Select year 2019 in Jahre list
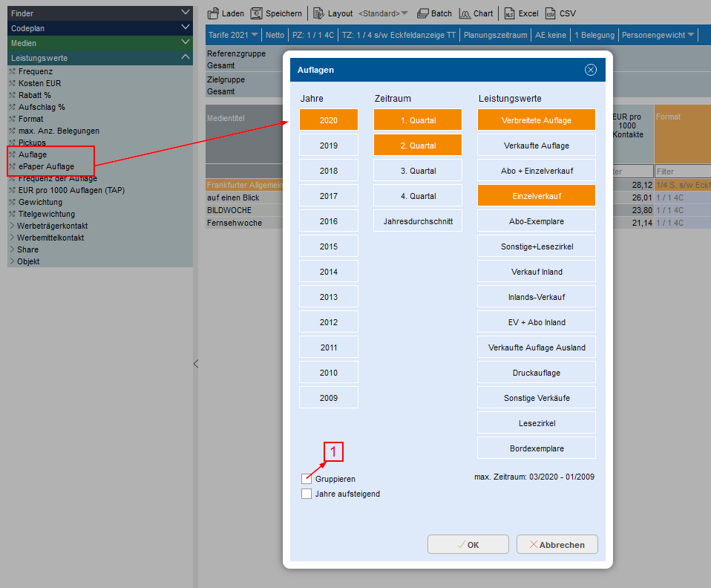This screenshot has height=588, width=711. pos(329,146)
